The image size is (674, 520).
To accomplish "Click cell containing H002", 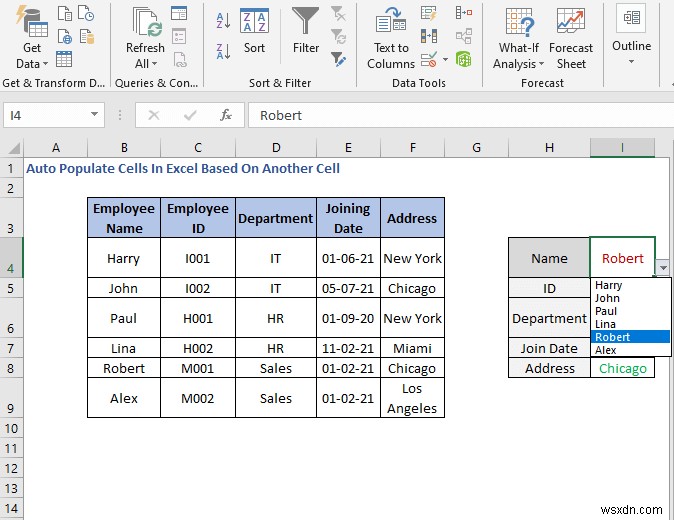I will point(198,348).
